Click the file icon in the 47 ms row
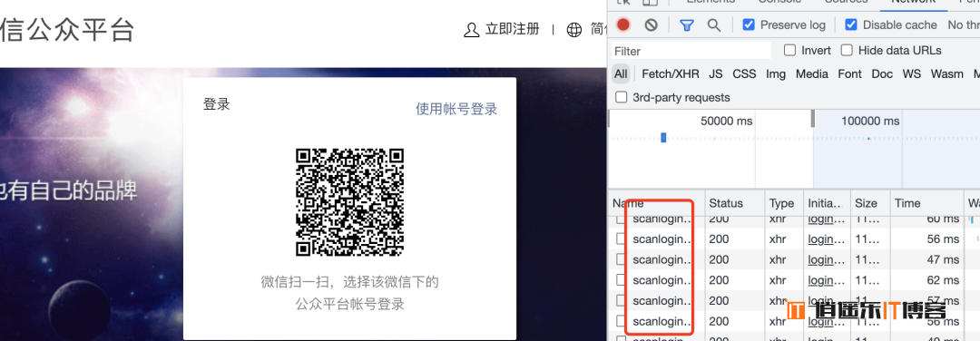This screenshot has height=341, width=980. pos(620,259)
